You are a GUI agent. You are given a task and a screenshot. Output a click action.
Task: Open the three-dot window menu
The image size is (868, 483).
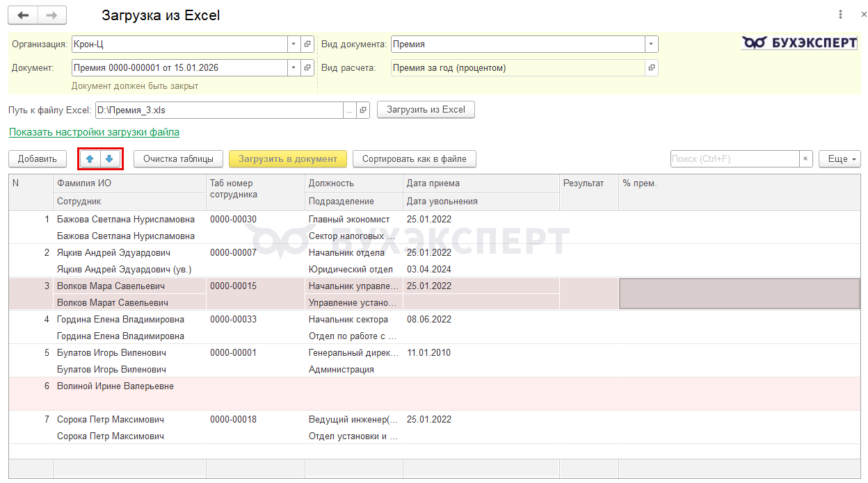pos(842,15)
